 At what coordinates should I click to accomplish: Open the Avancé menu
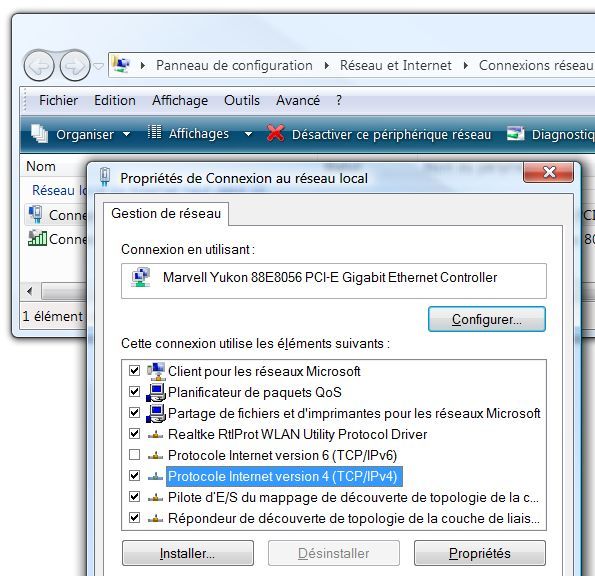(298, 101)
